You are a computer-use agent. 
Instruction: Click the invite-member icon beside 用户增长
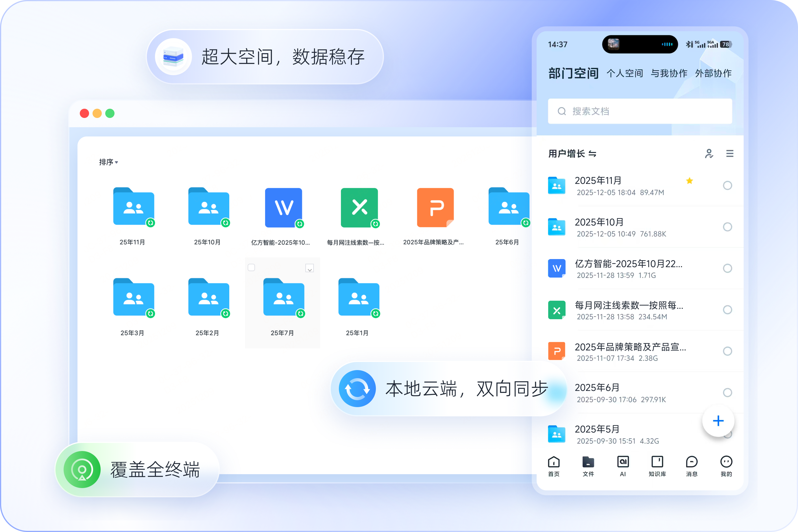coord(710,154)
